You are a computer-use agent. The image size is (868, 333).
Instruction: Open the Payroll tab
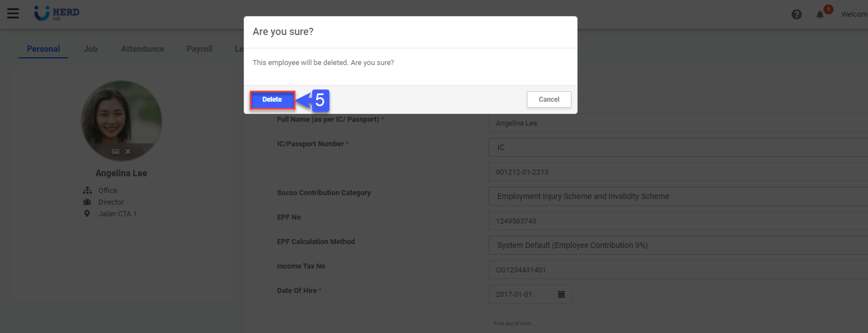point(199,49)
